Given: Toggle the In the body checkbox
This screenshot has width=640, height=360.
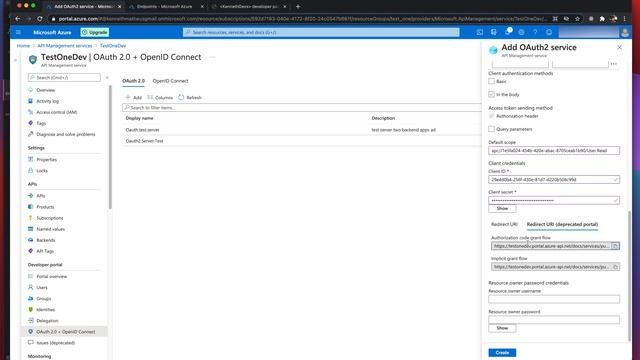Looking at the screenshot, I should point(491,94).
